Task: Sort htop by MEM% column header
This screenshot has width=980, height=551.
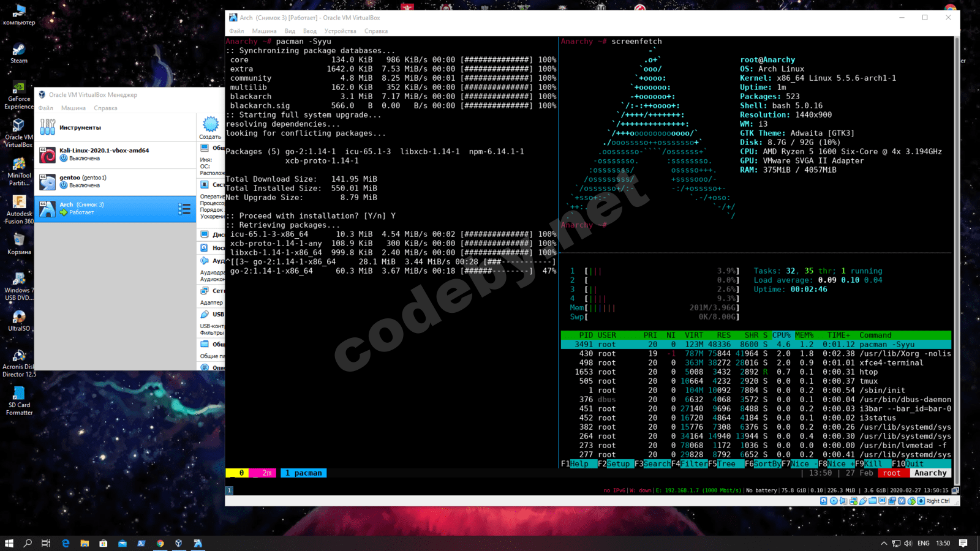Action: tap(804, 335)
